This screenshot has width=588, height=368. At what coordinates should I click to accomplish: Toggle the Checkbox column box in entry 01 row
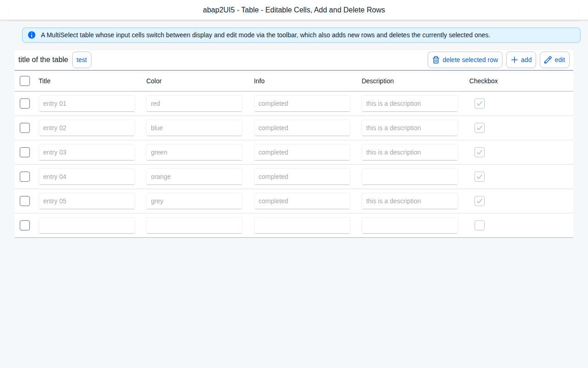pyautogui.click(x=480, y=103)
